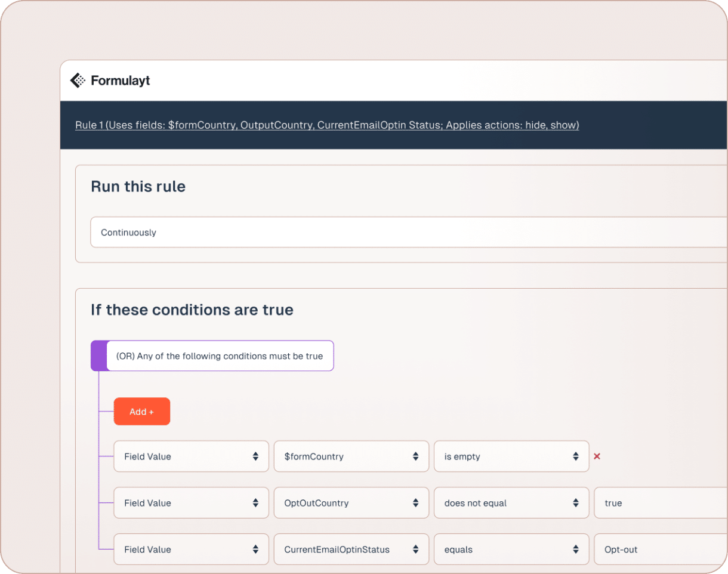The width and height of the screenshot is (728, 574).
Task: Click arrows icon on 'does not equal' dropdown
Action: pyautogui.click(x=575, y=503)
